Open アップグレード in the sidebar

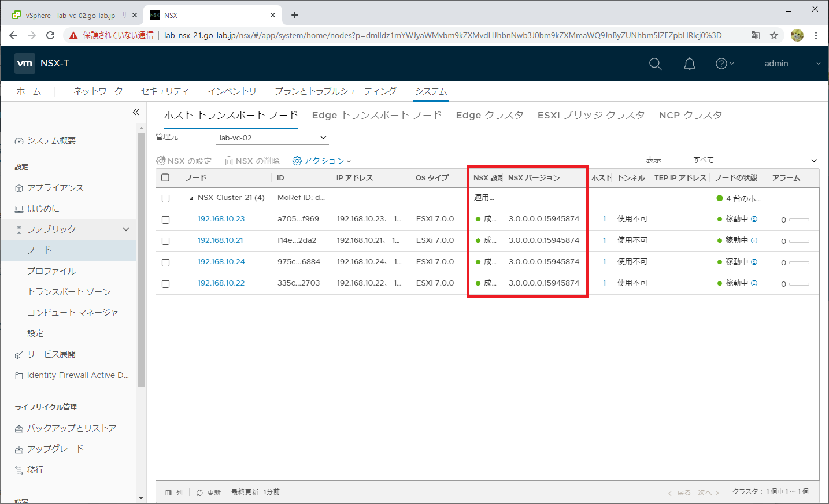coord(55,449)
